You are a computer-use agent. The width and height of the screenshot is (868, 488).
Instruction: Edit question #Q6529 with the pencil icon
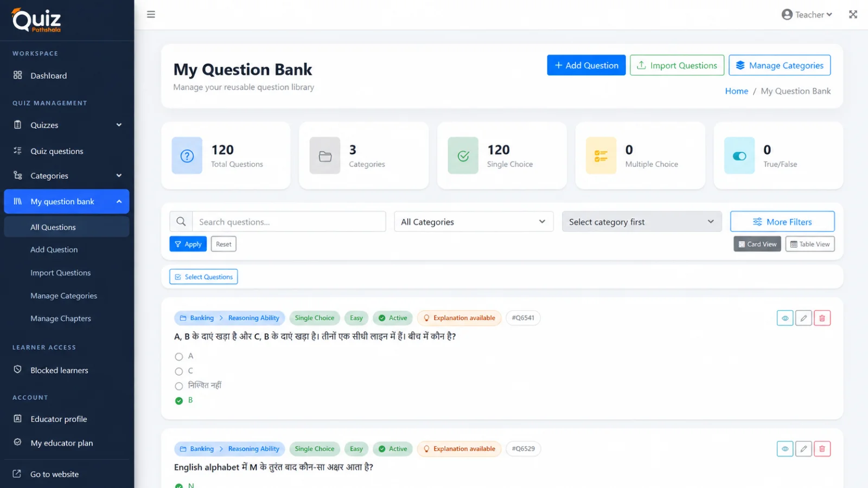click(x=803, y=449)
